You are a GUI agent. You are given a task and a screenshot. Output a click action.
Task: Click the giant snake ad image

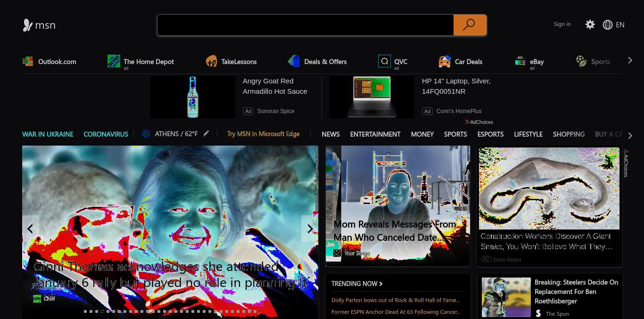[549, 188]
